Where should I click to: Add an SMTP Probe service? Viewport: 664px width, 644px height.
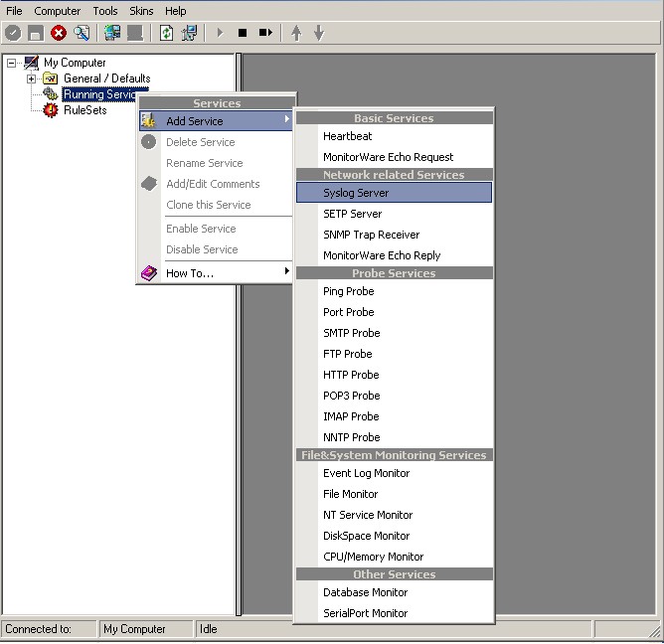(395, 333)
